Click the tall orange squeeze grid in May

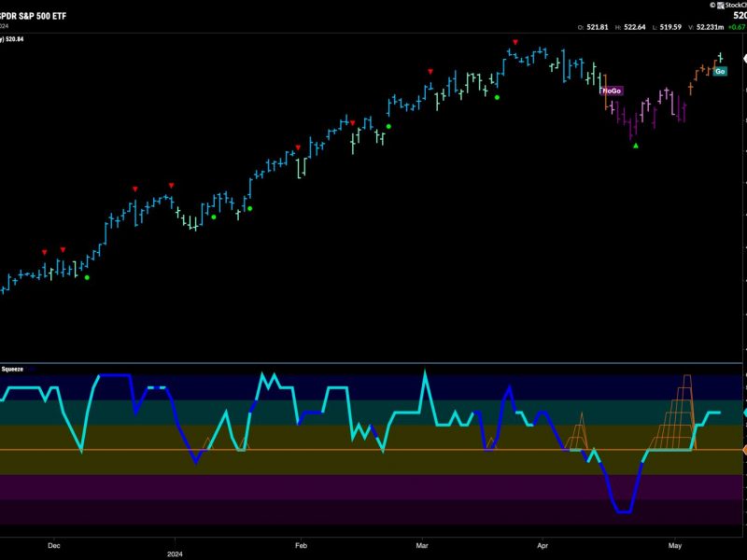(673, 413)
